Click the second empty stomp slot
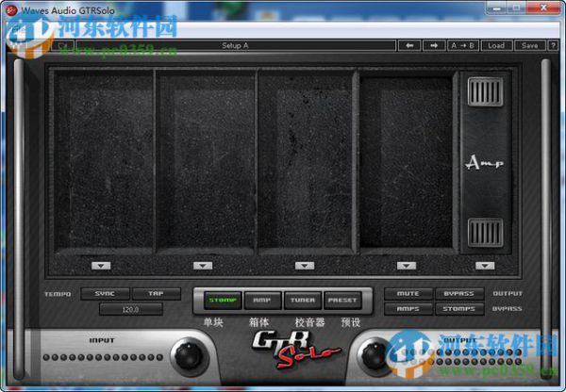 (206, 161)
